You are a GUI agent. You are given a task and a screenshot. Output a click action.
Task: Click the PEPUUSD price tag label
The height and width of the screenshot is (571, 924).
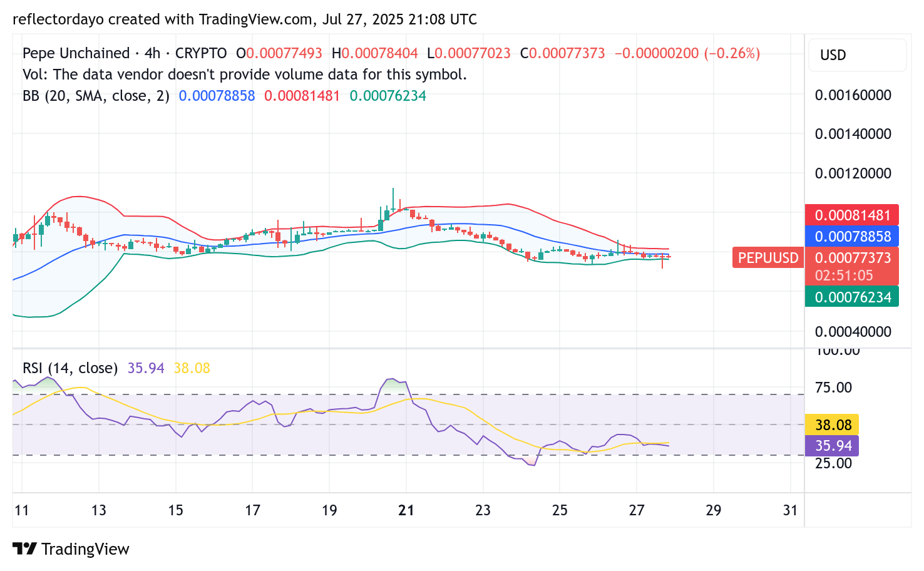(768, 258)
